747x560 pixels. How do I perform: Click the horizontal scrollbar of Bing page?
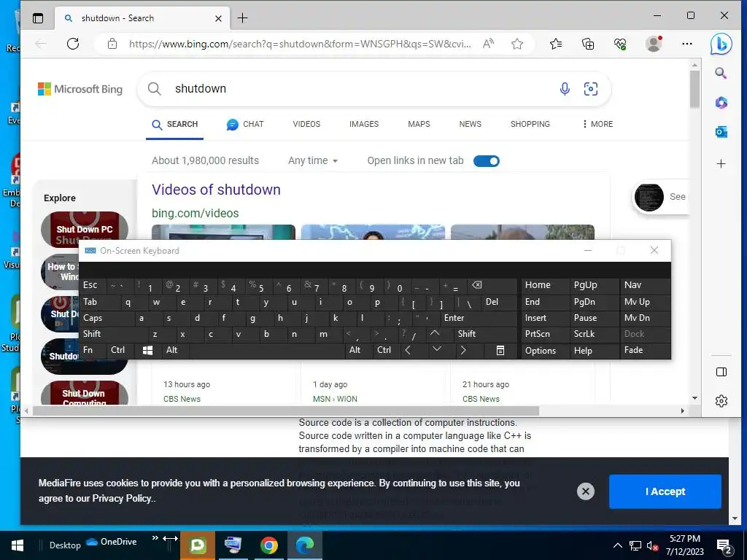286,411
